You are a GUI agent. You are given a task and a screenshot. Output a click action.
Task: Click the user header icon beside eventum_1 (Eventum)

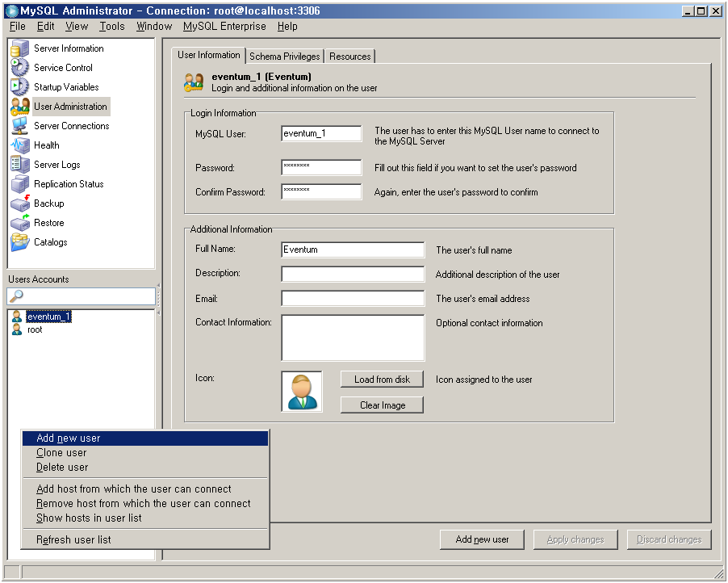[x=194, y=82]
